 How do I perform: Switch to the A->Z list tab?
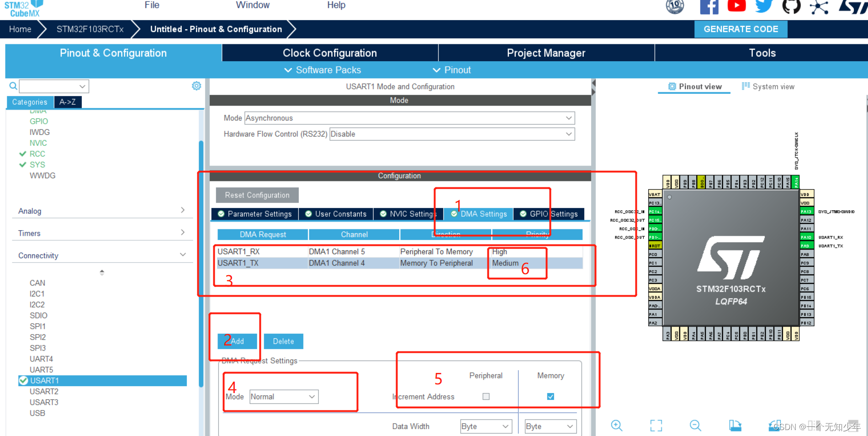(x=68, y=102)
